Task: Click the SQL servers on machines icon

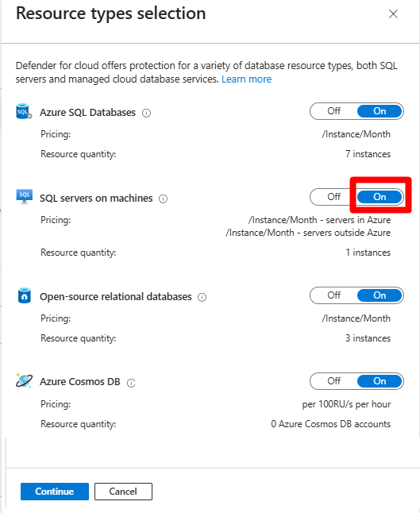Action: coord(24,197)
